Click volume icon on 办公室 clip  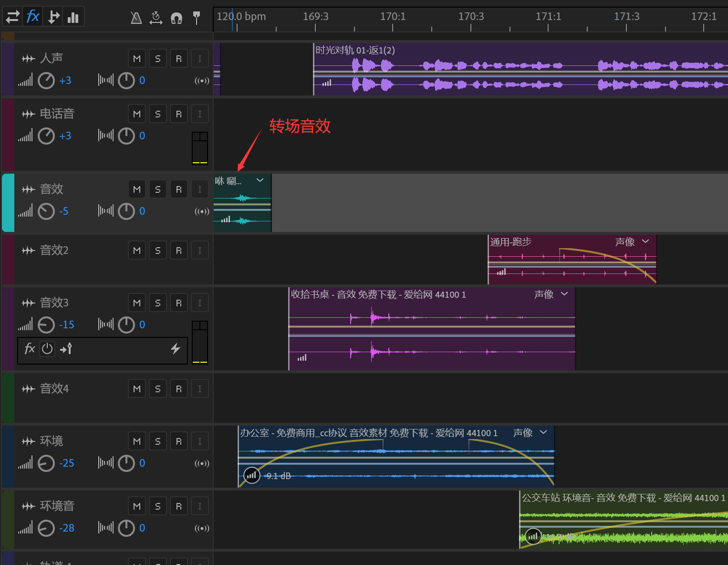coord(252,475)
